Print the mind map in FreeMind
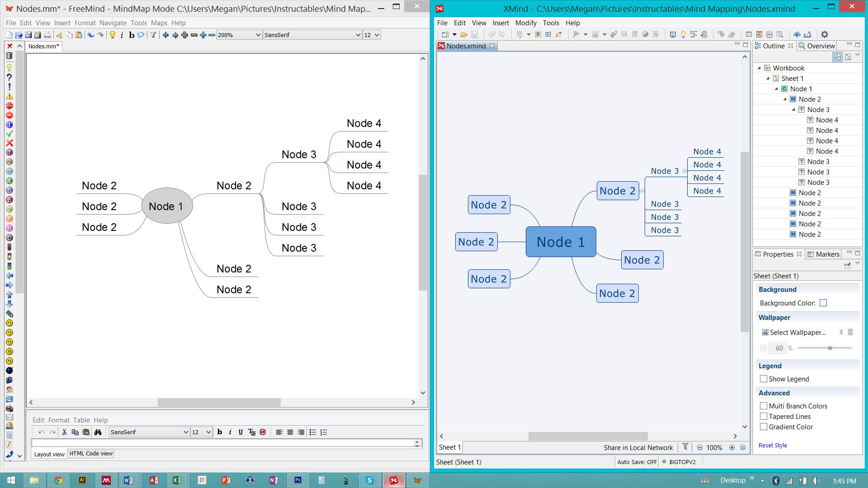The image size is (868, 488). point(47,35)
